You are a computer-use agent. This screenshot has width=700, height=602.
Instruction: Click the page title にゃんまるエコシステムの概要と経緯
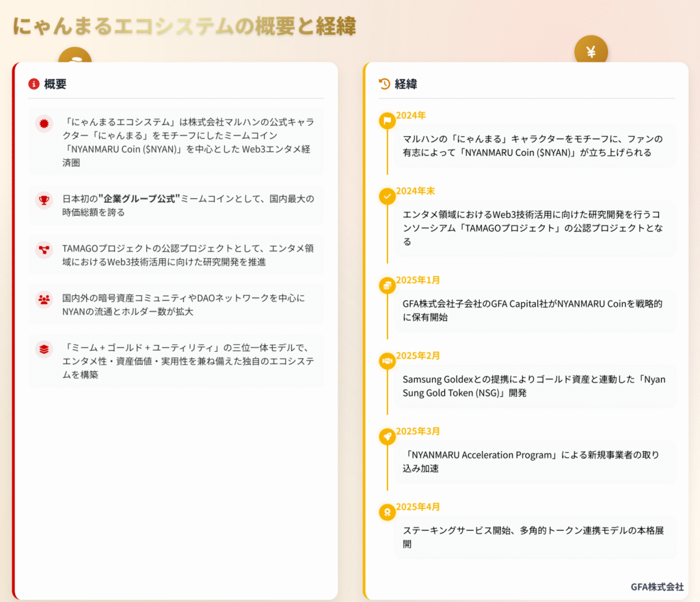(x=184, y=26)
